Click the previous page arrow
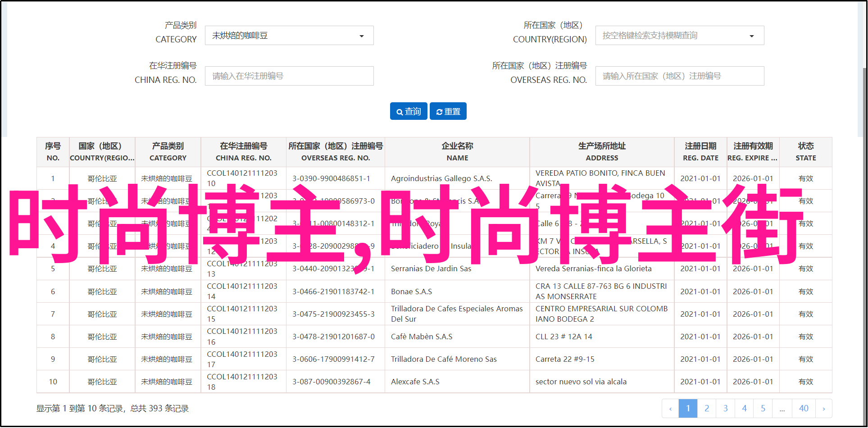 (x=670, y=409)
